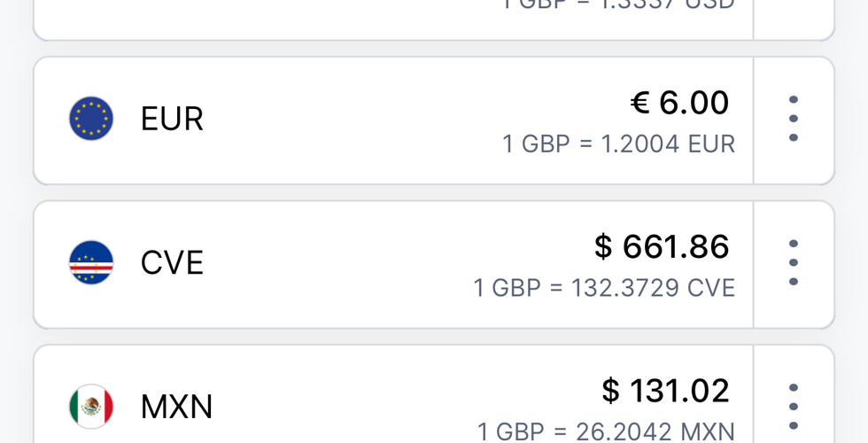Click the Mexico flag icon

91,407
